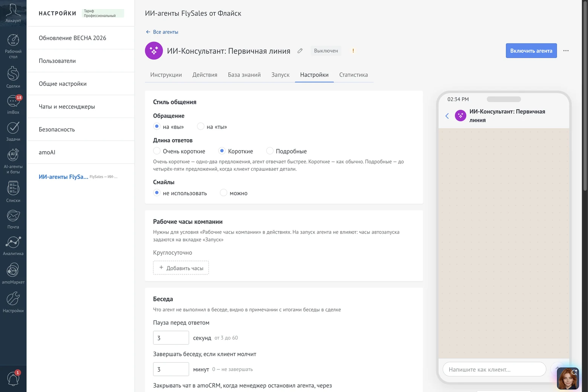Open Пользователи settings section
The image size is (588, 392).
tap(80, 61)
